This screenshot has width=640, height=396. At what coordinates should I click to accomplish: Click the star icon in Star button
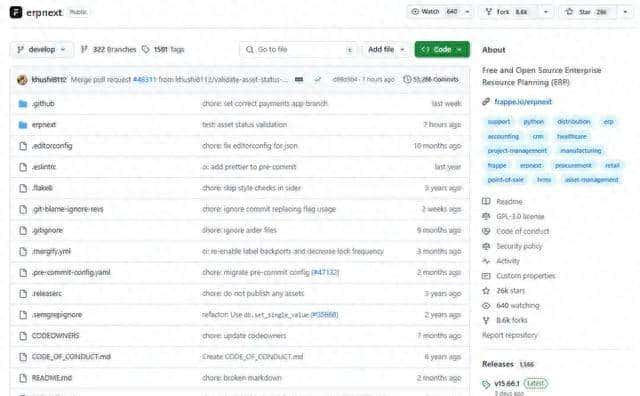click(x=569, y=12)
